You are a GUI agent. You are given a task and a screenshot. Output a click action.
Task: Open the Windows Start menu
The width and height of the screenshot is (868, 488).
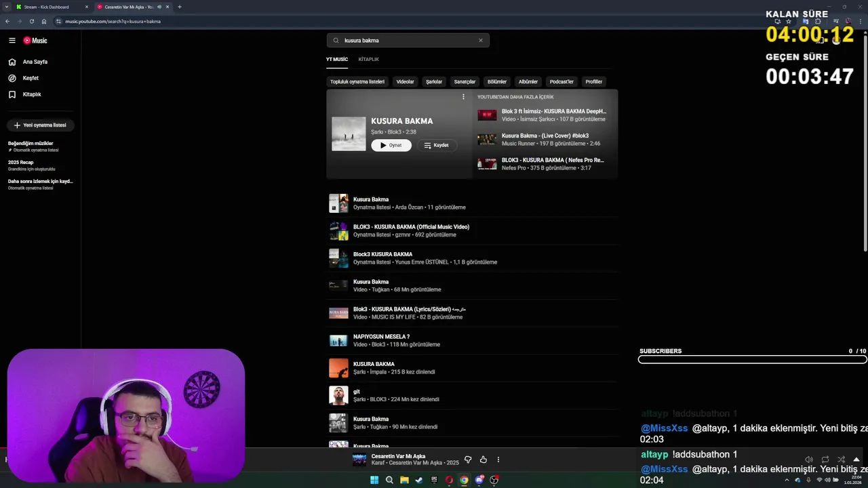[x=374, y=480]
